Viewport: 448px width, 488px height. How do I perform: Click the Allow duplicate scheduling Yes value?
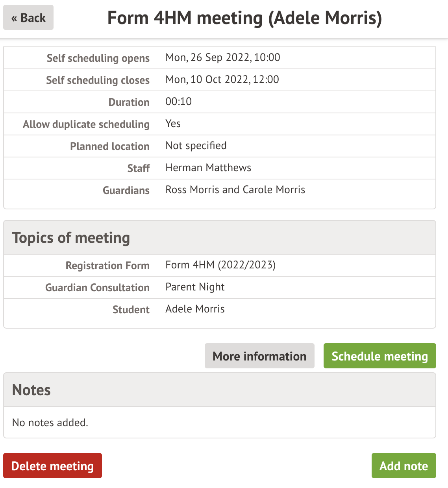click(173, 124)
